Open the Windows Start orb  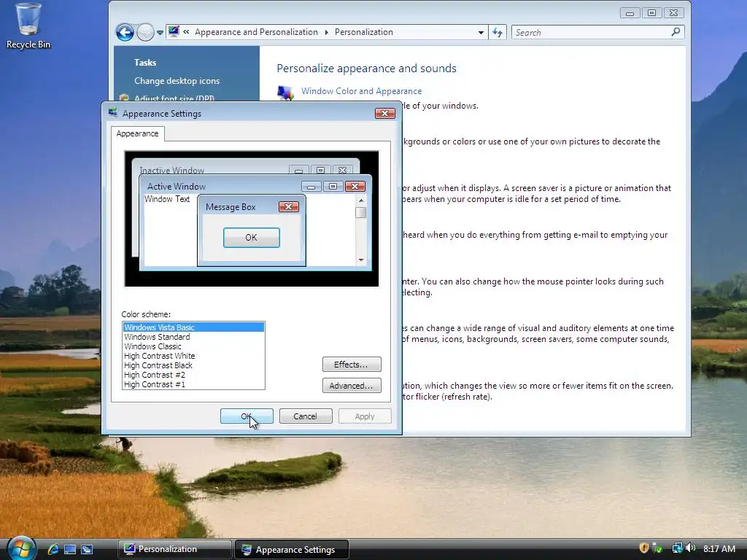pyautogui.click(x=20, y=548)
